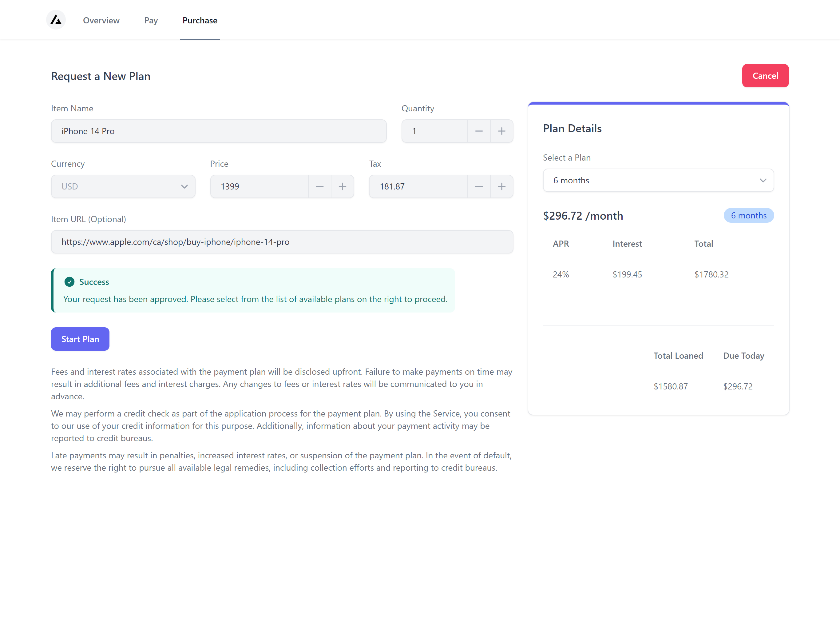840x630 pixels.
Task: Click the app logo icon
Action: [x=56, y=20]
